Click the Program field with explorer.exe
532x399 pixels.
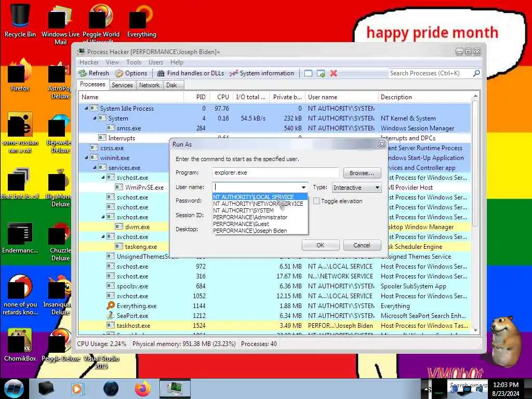click(x=275, y=172)
